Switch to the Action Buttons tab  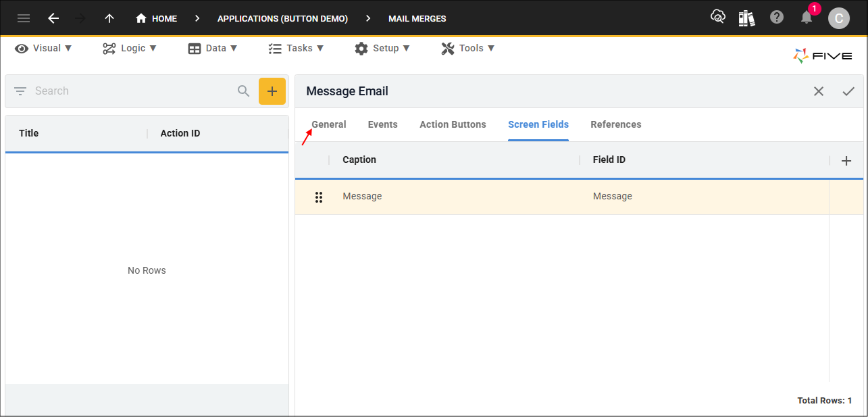coord(453,124)
